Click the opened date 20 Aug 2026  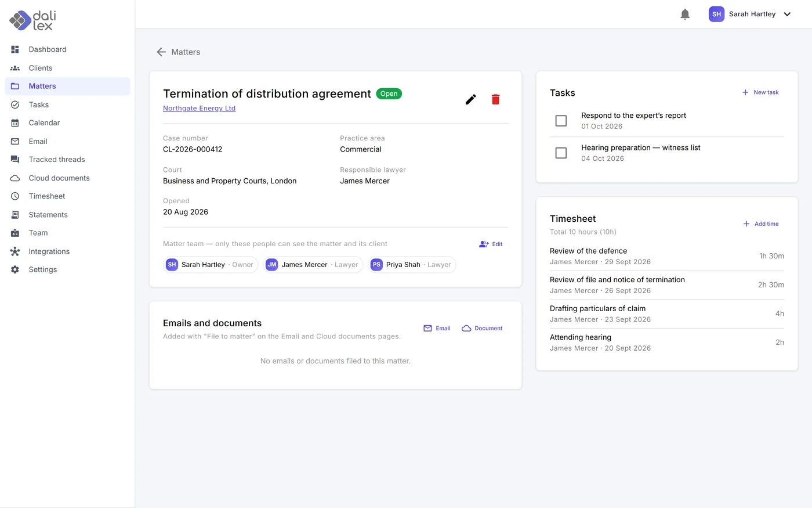coord(186,212)
